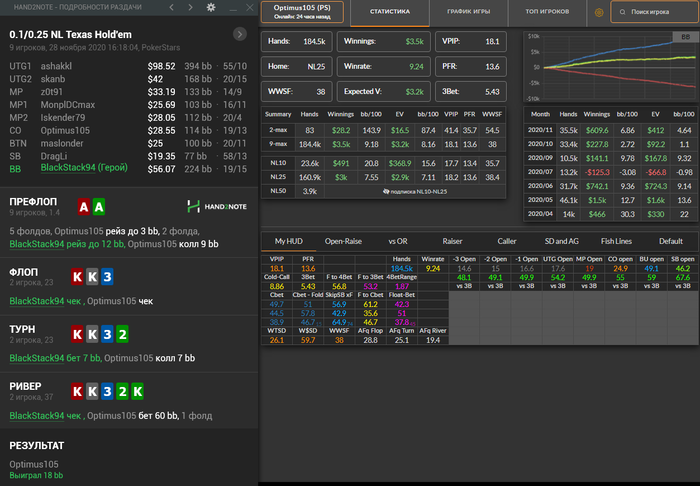Click BlackStack94 link in preflop action

(37, 244)
